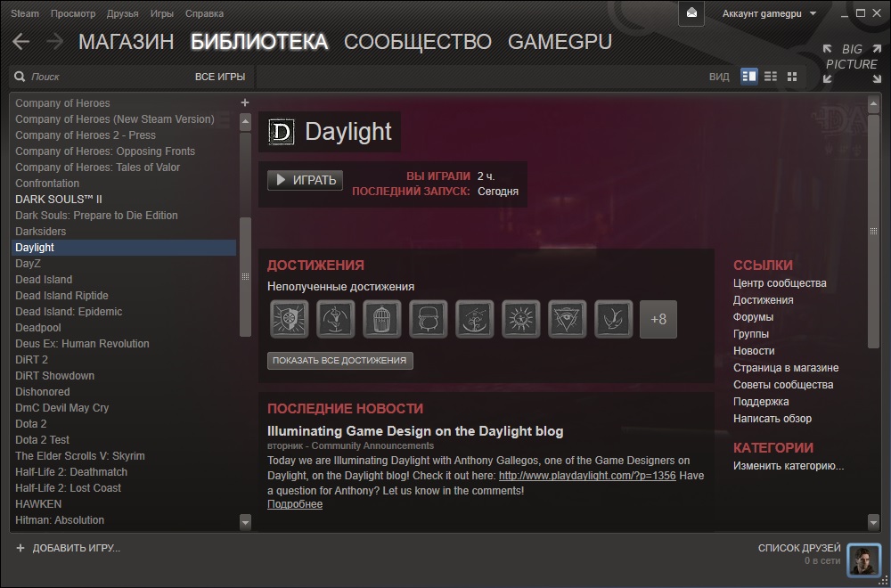Open the bird achievement icon
Screen dimensions: 891x588
coord(614,319)
